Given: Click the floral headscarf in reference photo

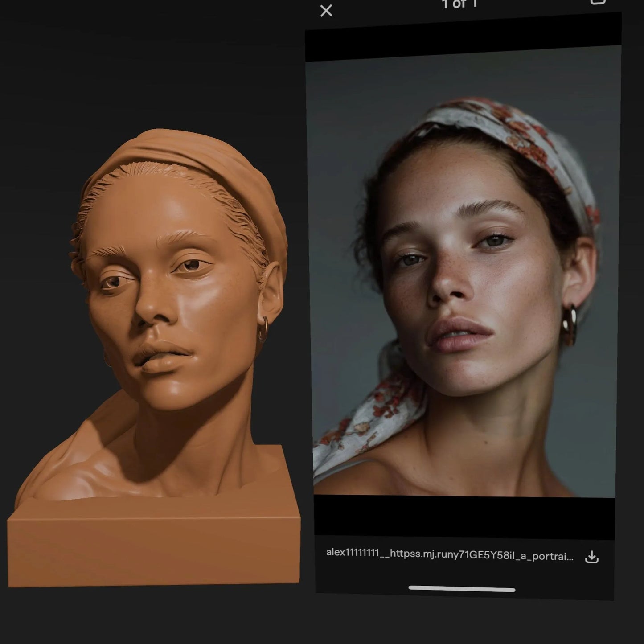Looking at the screenshot, I should point(513,129).
